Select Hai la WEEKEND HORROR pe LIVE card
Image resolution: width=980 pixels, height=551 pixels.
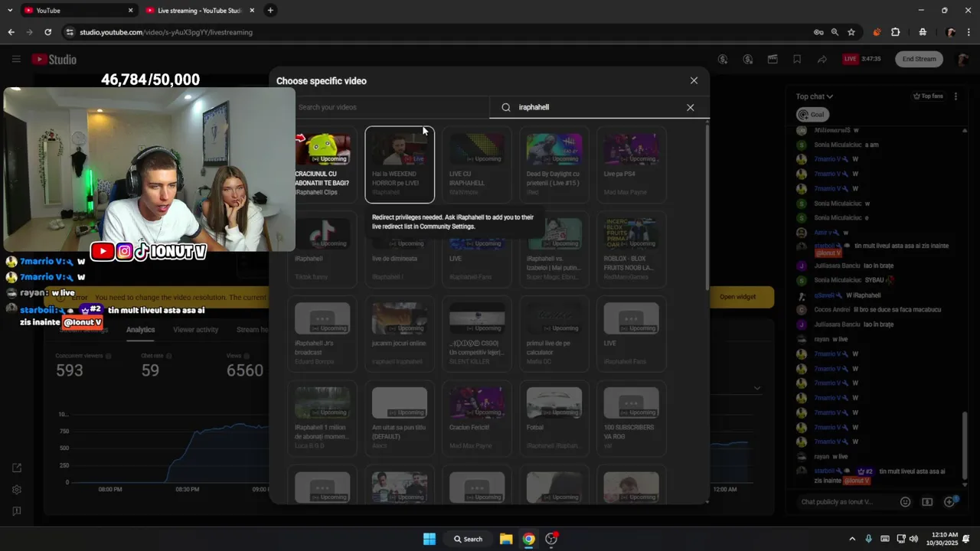pos(400,165)
